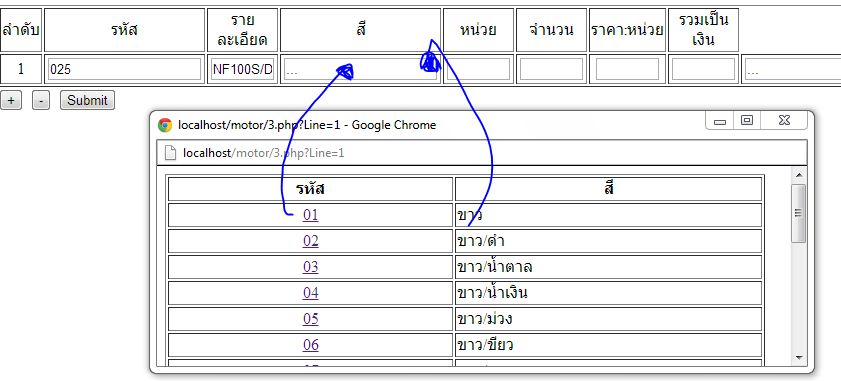841x381 pixels.
Task: Click the last input field in row 1
Action: [x=793, y=69]
